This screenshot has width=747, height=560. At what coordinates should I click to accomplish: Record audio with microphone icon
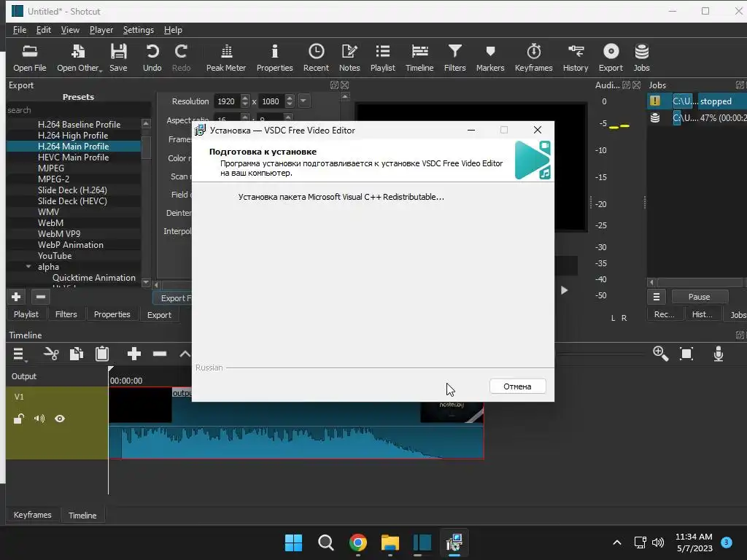tap(719, 354)
